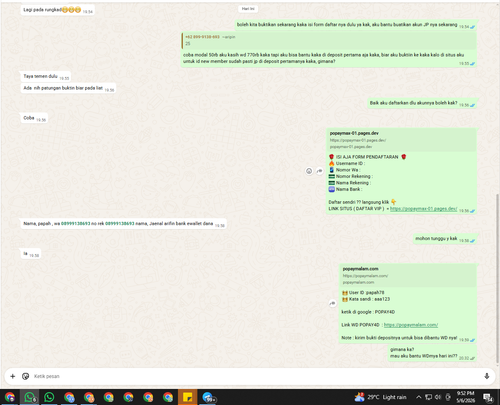Viewport: 500px width, 405px height.
Task: React with emoji to the form pendaftaran message
Action: 309,171
